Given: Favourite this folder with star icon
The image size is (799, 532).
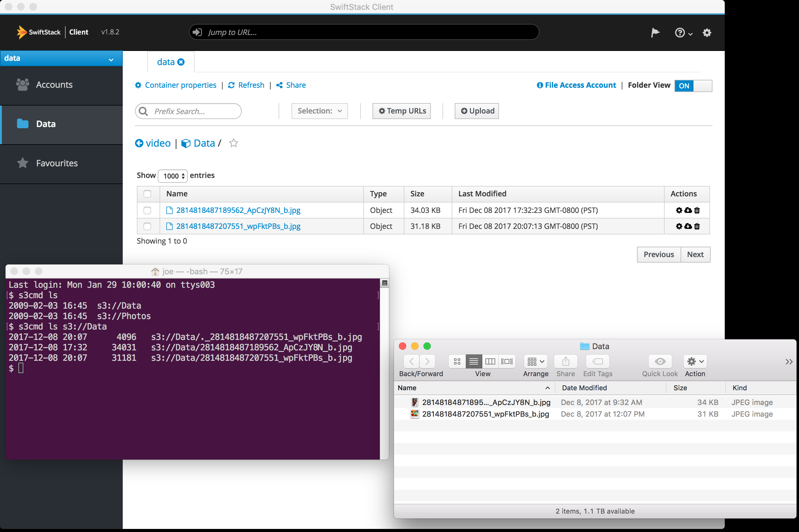Looking at the screenshot, I should coord(234,143).
